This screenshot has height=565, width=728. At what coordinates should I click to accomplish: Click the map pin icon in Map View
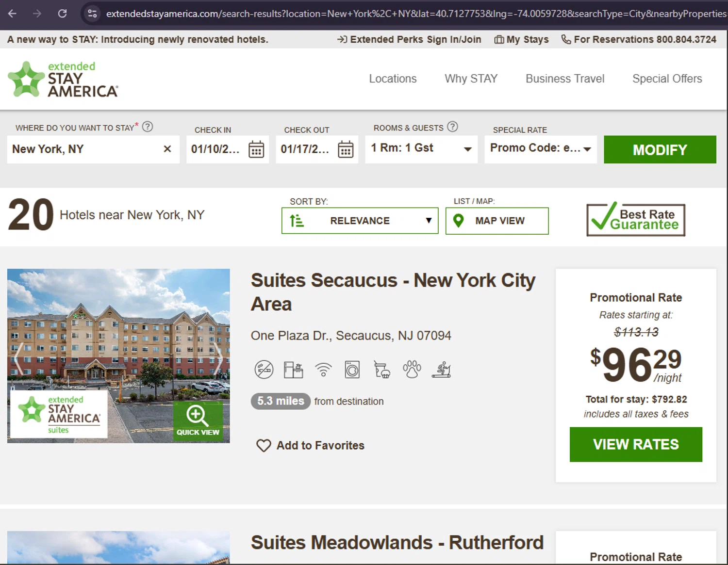(x=458, y=221)
